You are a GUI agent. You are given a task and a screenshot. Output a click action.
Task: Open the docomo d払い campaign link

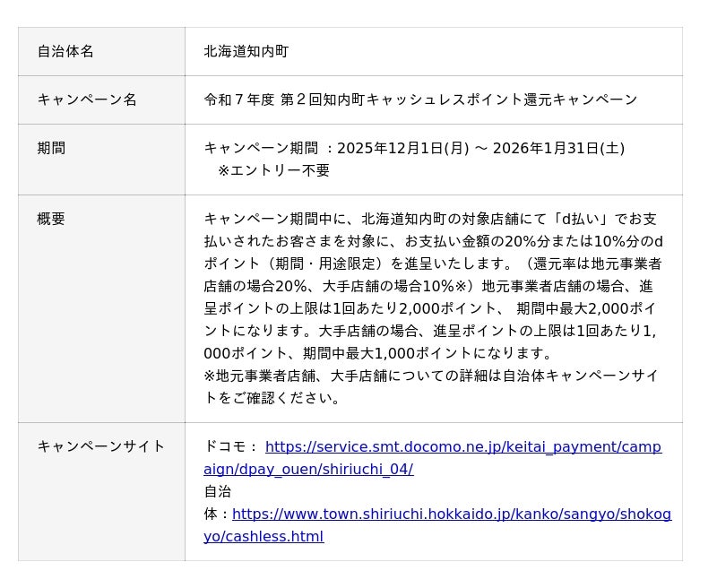(x=462, y=446)
